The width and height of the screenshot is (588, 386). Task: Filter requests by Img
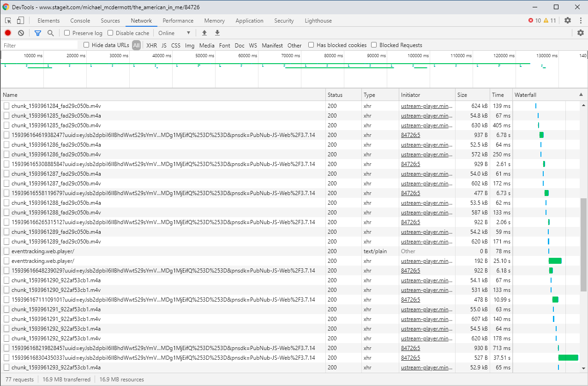[190, 45]
